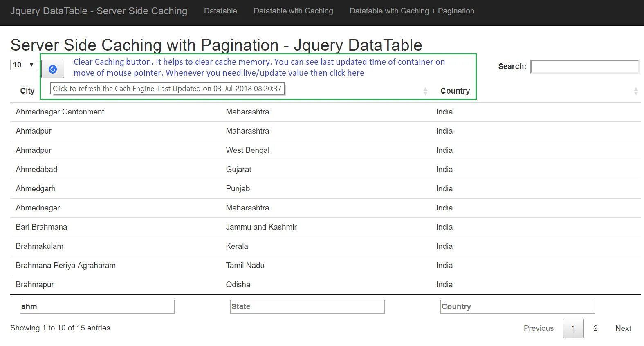Open Datatable with Caching nav item
The width and height of the screenshot is (644, 346).
point(293,11)
